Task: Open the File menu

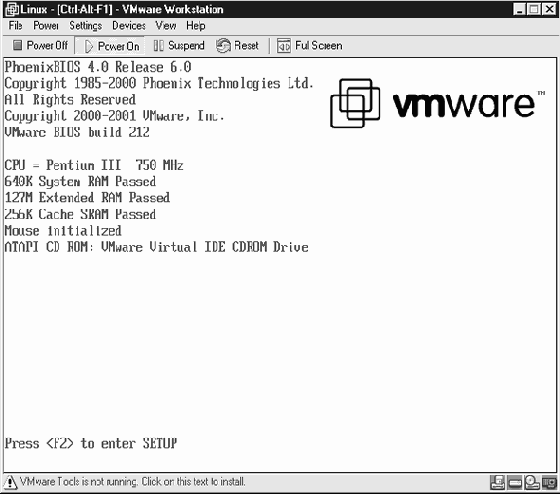Action: pos(15,26)
